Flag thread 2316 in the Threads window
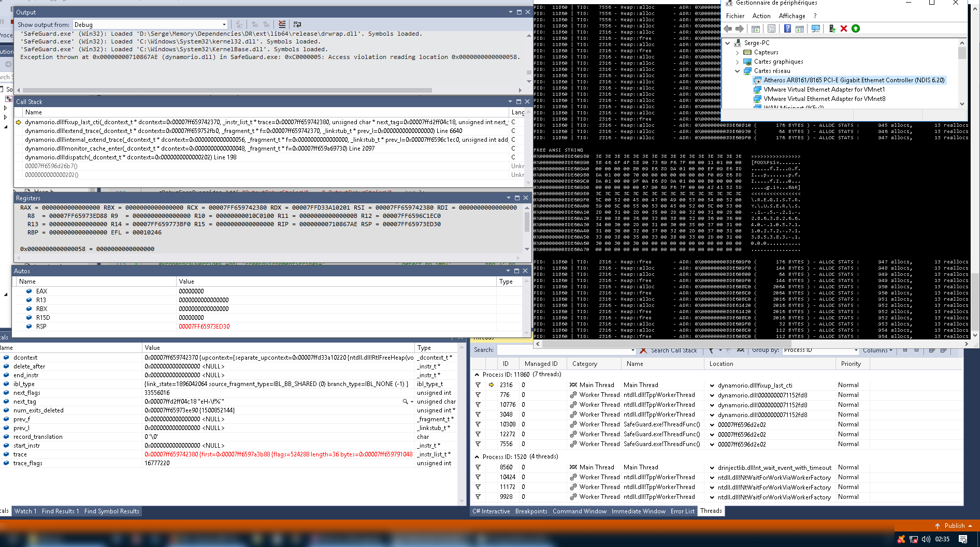The image size is (980, 547). tap(478, 385)
